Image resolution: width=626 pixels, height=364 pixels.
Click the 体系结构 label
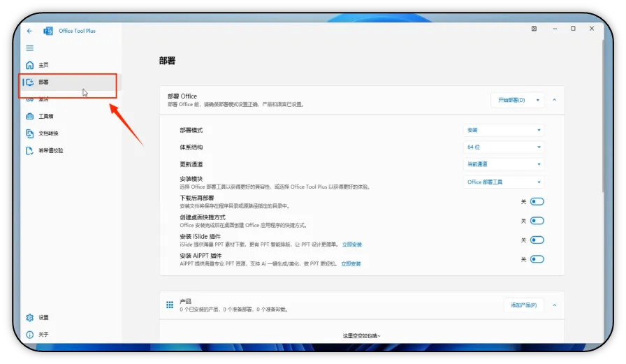tap(191, 147)
